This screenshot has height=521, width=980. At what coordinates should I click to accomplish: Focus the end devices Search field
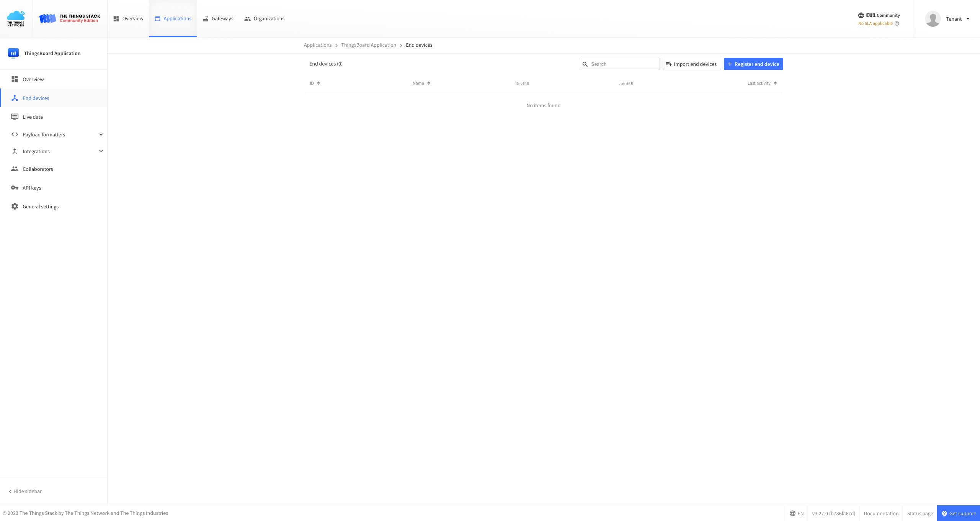tap(623, 64)
